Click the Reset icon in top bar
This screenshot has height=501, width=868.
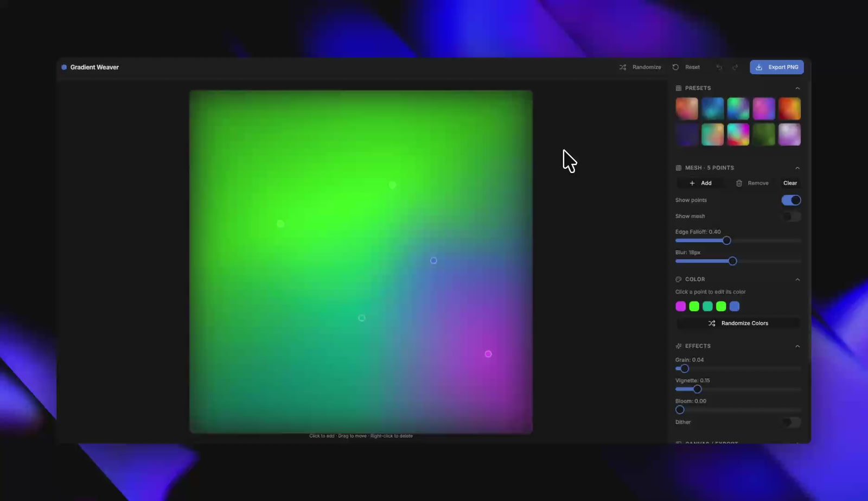pos(675,67)
